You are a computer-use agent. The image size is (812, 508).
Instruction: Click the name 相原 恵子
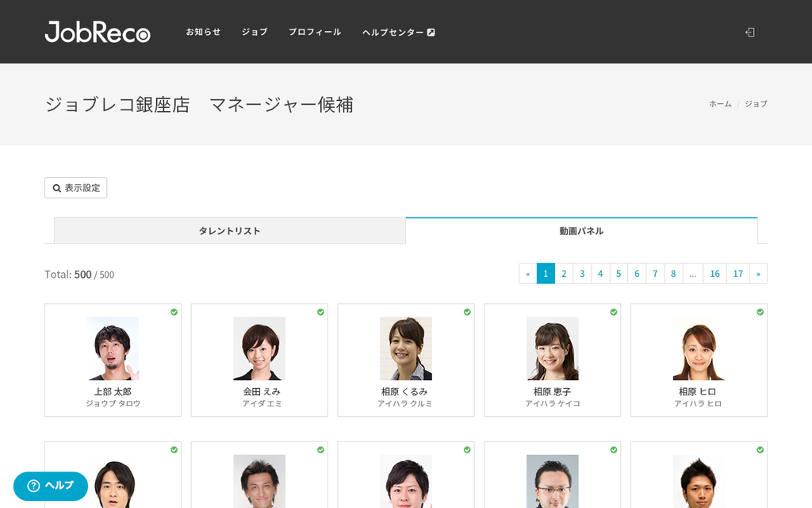(x=553, y=392)
